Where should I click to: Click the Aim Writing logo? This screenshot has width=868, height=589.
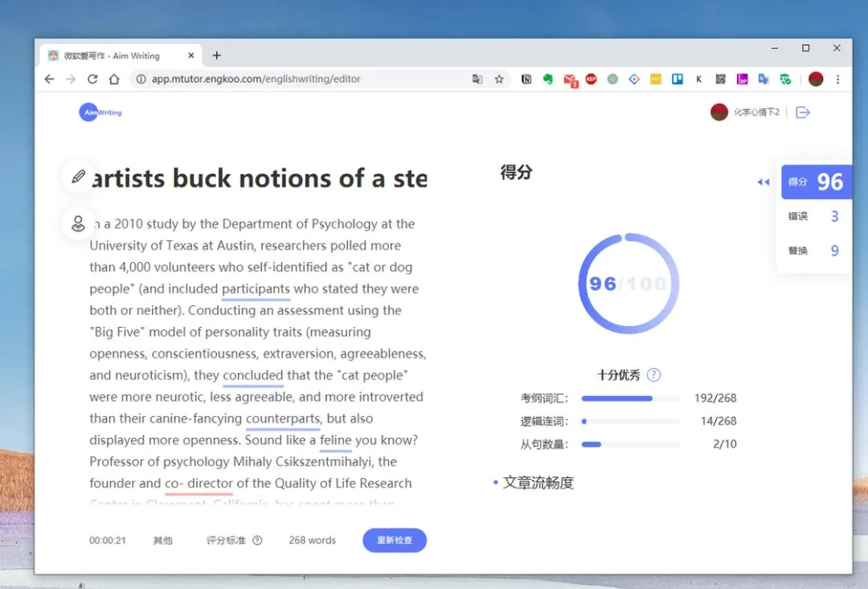pos(100,112)
